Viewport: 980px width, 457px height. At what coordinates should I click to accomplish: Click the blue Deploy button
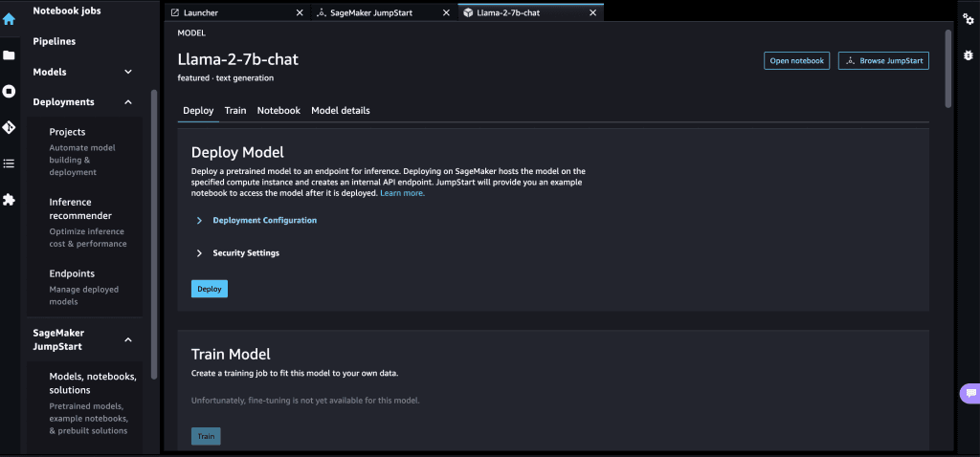[210, 289]
